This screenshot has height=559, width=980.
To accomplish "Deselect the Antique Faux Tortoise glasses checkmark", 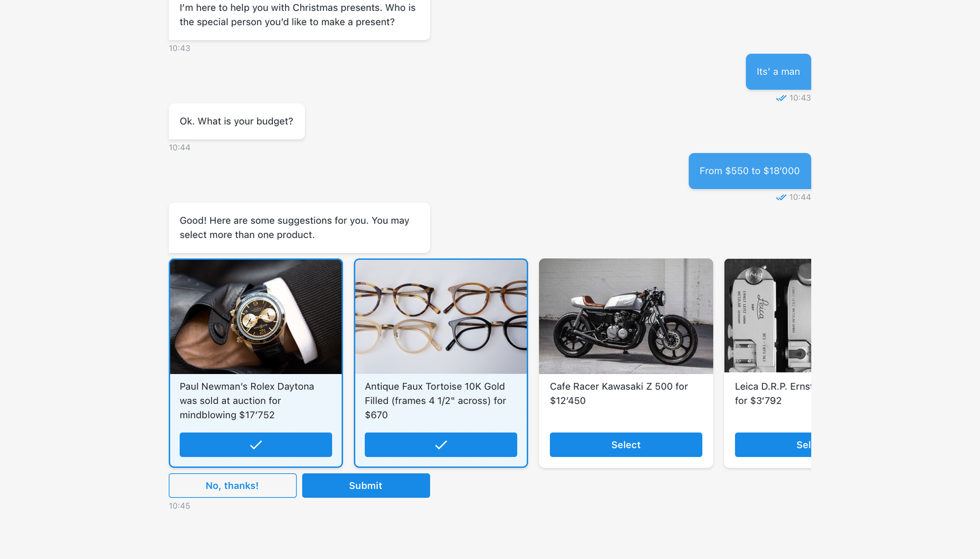I will 441,445.
